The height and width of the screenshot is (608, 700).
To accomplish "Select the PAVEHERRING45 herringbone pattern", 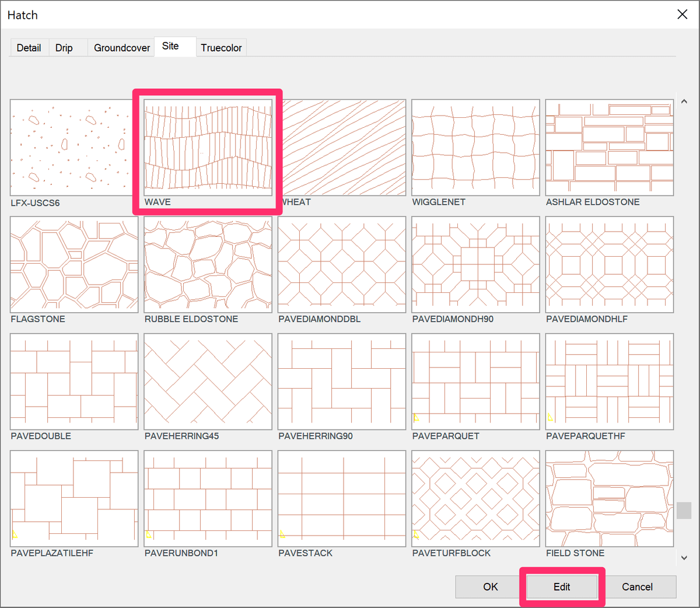I will [207, 381].
